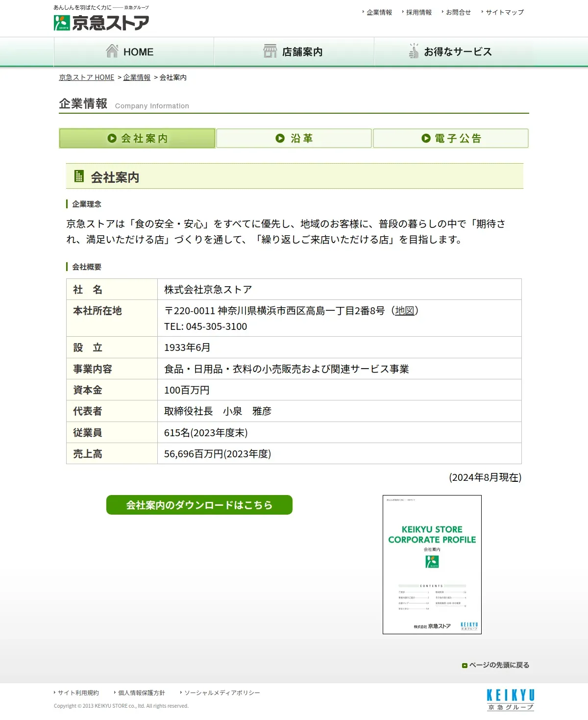Click the 企業理念 section heading
This screenshot has width=588, height=720.
tap(87, 204)
